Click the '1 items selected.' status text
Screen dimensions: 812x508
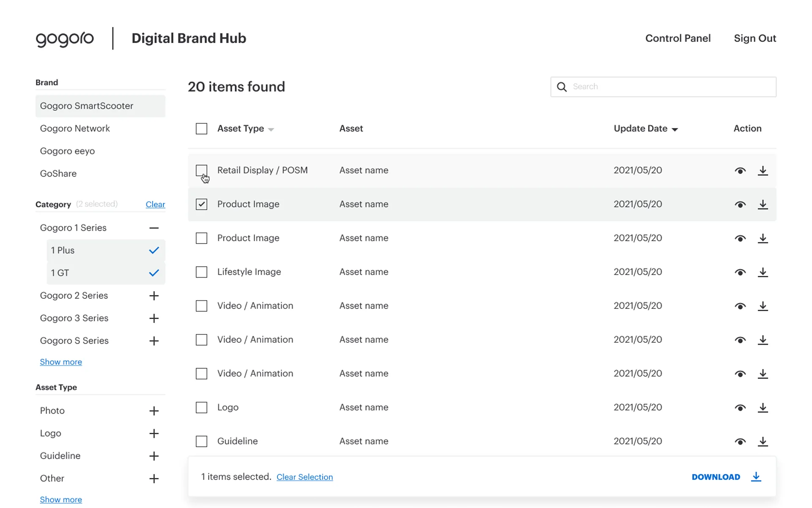point(236,477)
